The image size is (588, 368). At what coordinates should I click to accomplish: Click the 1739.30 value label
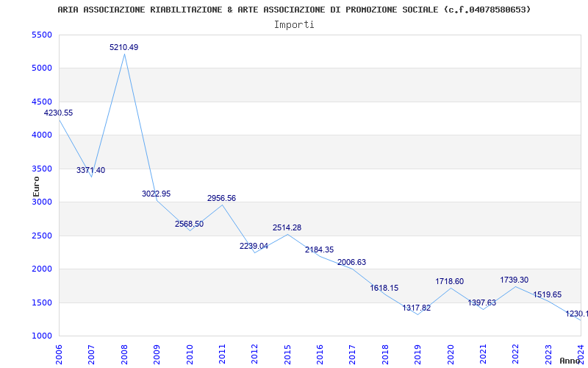point(514,280)
